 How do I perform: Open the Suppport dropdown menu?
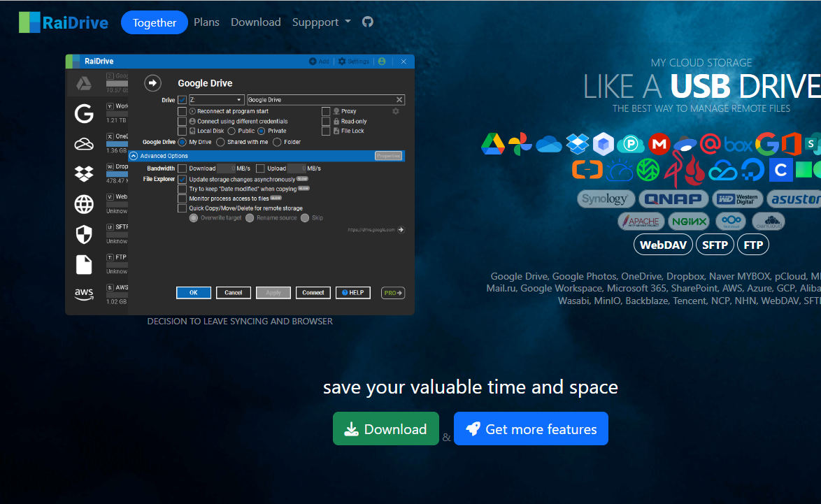(321, 22)
